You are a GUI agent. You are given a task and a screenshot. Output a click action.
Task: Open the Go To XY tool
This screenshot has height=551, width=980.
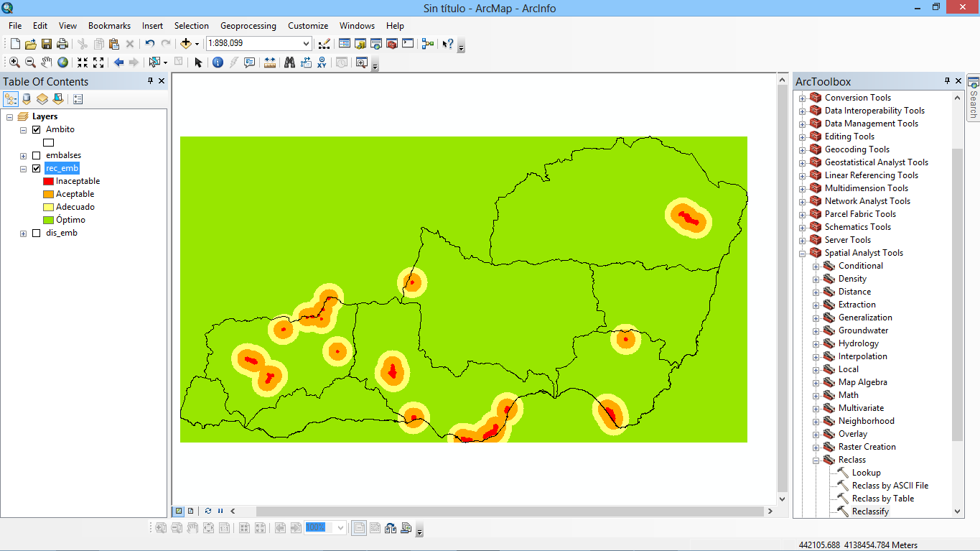[x=322, y=62]
